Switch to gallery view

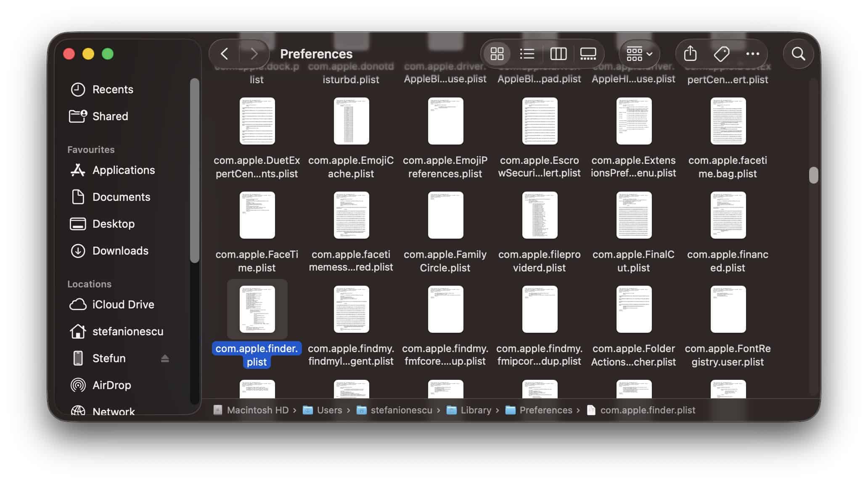coord(588,54)
